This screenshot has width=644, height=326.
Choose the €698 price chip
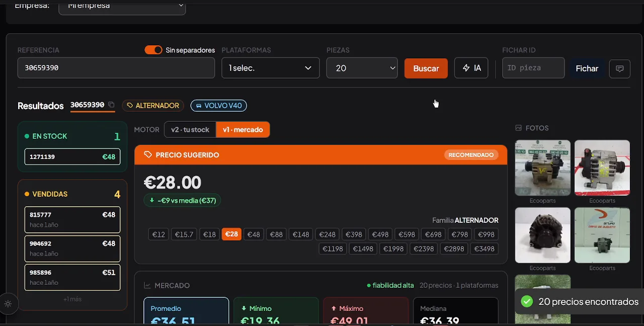click(x=433, y=234)
